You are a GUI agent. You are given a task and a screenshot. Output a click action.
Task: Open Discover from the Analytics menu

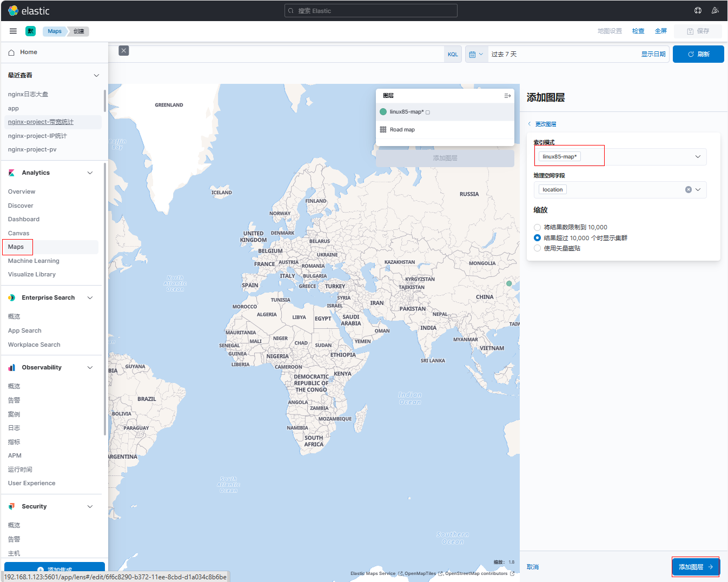pyautogui.click(x=21, y=206)
